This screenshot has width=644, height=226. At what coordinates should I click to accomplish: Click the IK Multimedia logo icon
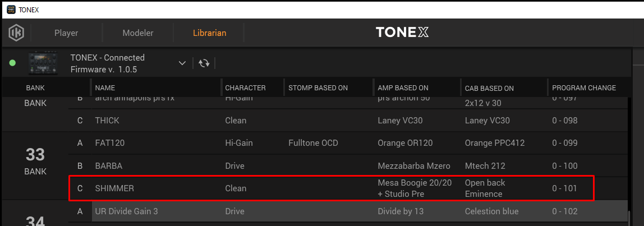(x=16, y=33)
